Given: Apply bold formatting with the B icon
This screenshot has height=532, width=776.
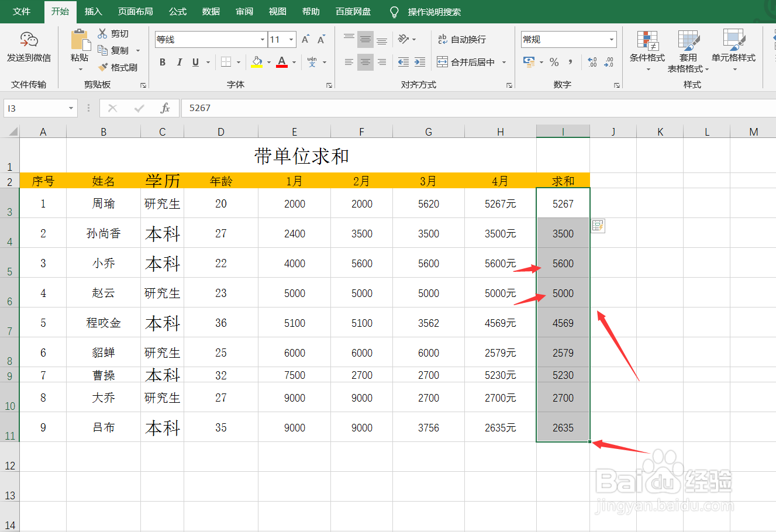Looking at the screenshot, I should tap(163, 62).
